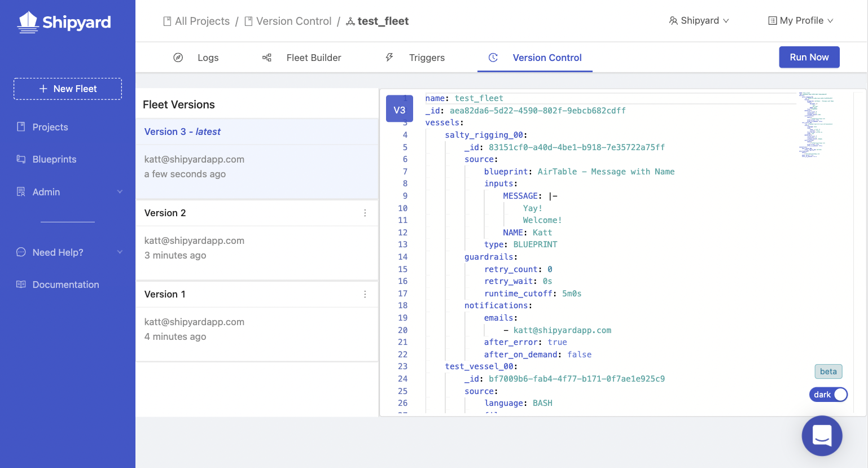Image resolution: width=868 pixels, height=468 pixels.
Task: Go to Version Control breadcrumb link
Action: pos(288,21)
